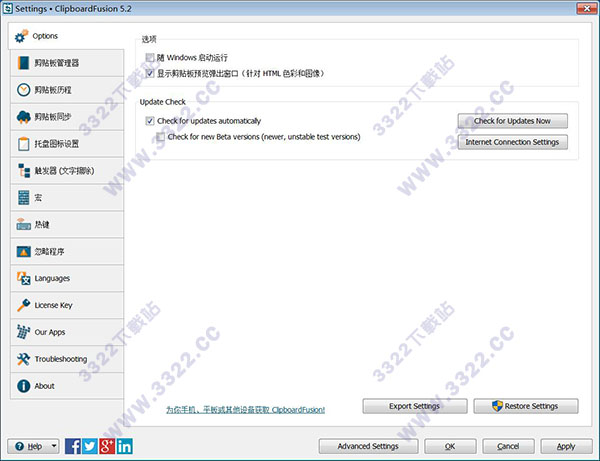
Task: Open the Our Apps tab
Action: [x=67, y=332]
